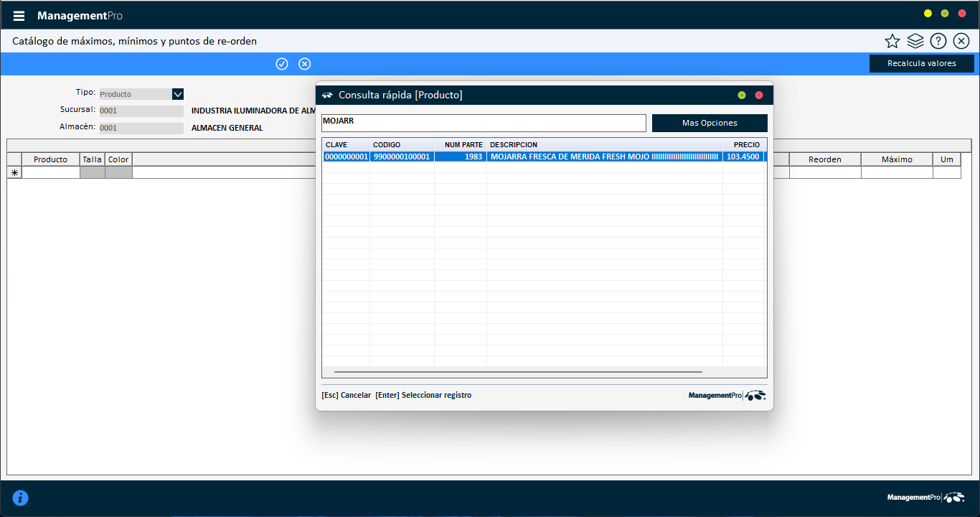Click the info icon in bottom left corner
Image resolution: width=980 pixels, height=517 pixels.
click(x=19, y=498)
